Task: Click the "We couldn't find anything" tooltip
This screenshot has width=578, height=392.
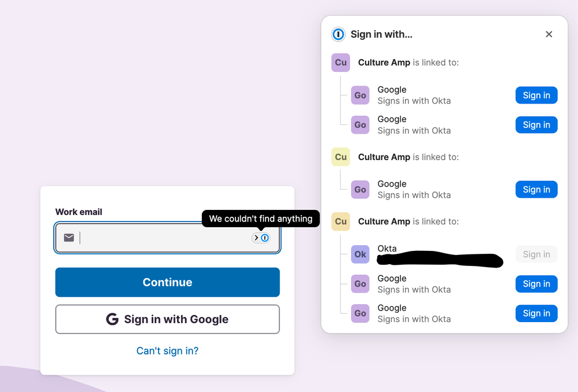Action: click(x=260, y=219)
